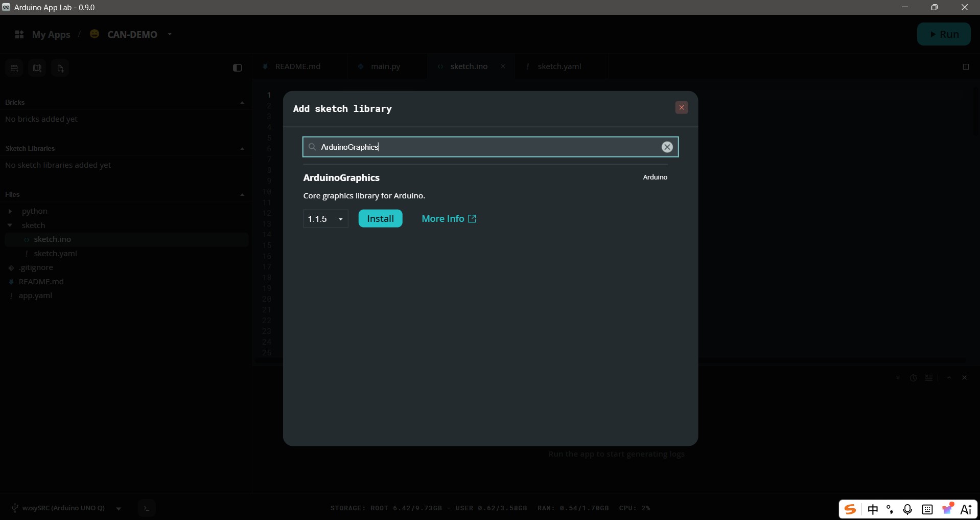Screen dimensions: 980x520
Task: Click the USB connection icon
Action: (x=15, y=508)
